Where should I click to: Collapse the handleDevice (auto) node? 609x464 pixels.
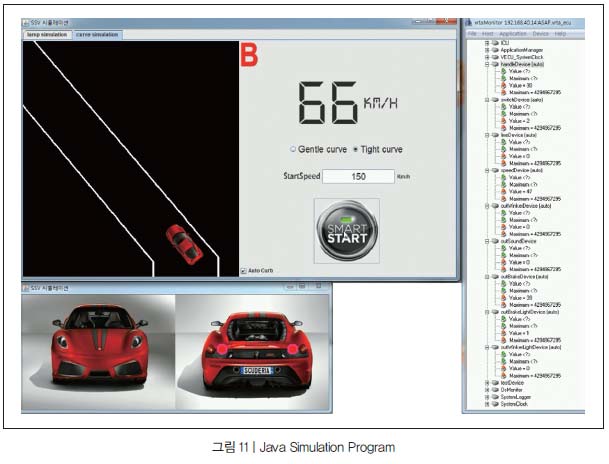tap(487, 64)
